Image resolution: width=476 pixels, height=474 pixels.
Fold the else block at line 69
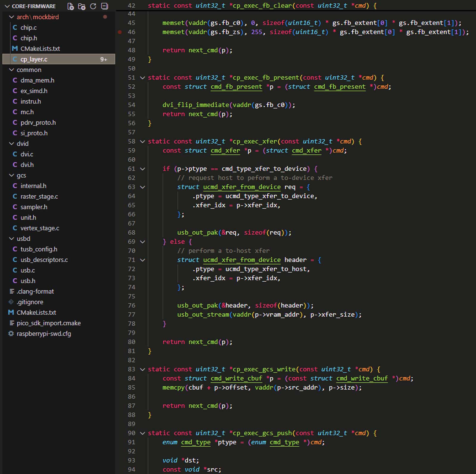[143, 242]
